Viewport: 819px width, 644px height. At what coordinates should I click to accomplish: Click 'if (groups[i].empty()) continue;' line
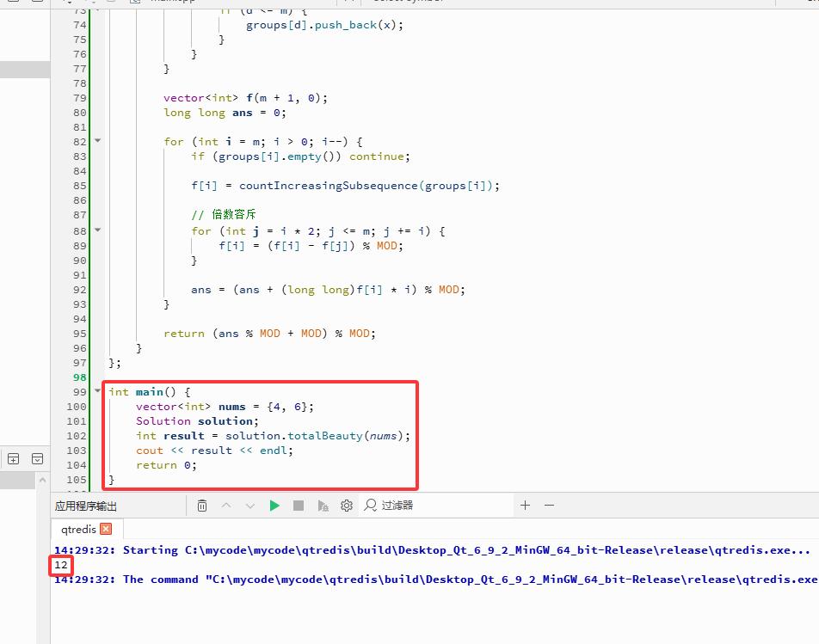[300, 156]
